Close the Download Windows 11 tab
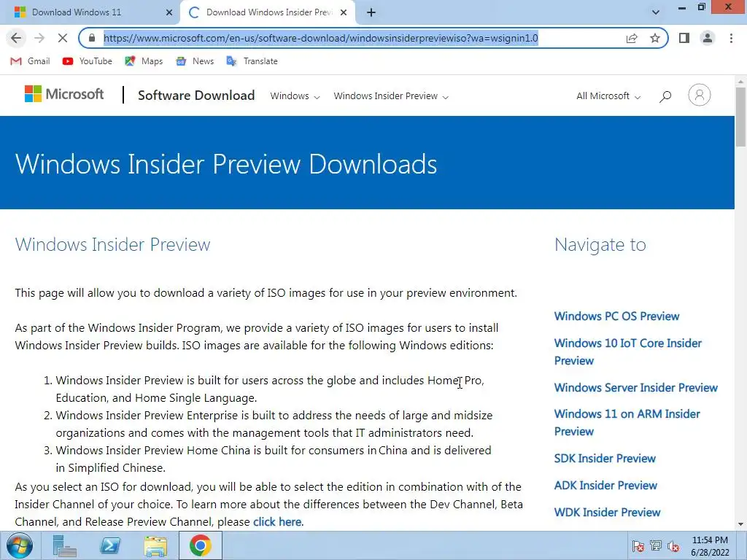Viewport: 747px width, 560px height. click(169, 13)
